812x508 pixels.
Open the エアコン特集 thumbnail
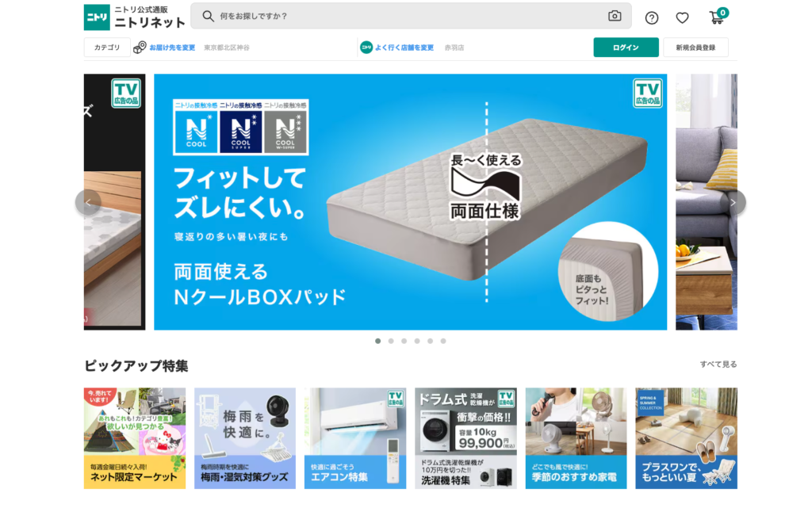[355, 438]
